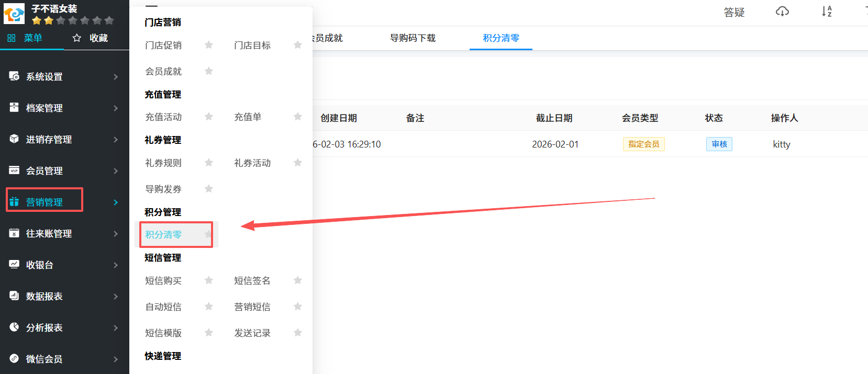Favorite 礼券活动 with its star
868x374 pixels.
point(298,163)
